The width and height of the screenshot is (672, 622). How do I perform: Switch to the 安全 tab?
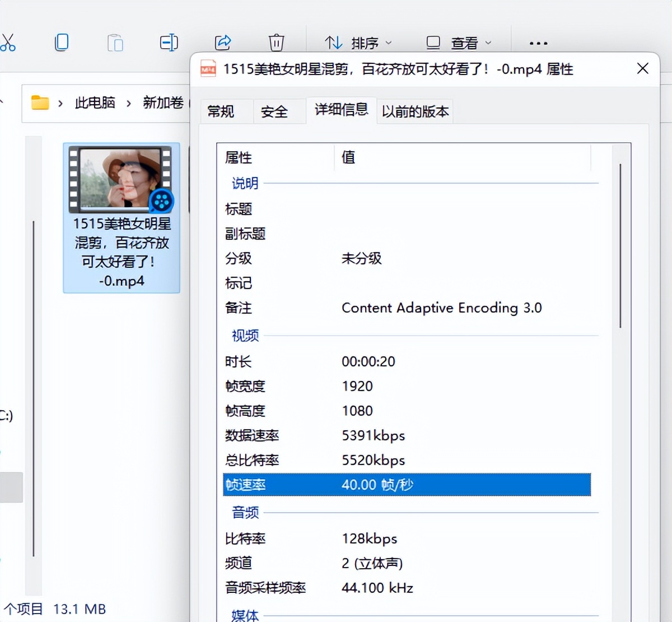[274, 112]
